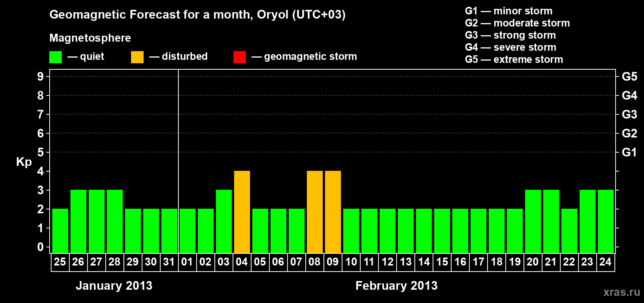Viewport: 644px width, 303px height.
Task: Click date label 31 on the axis
Action: (x=169, y=262)
